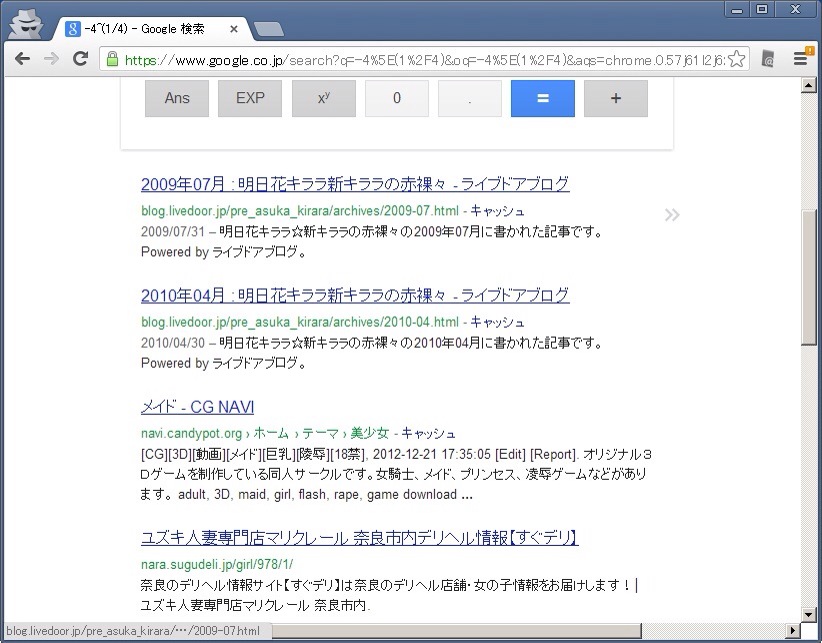
Task: Click the address bar URL field
Action: (425, 60)
